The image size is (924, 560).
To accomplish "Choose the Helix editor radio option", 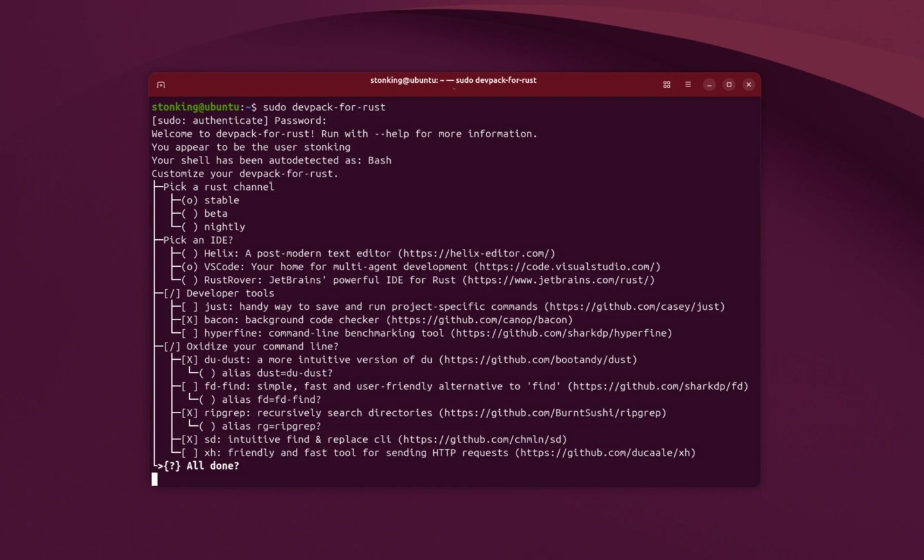I will 189,253.
